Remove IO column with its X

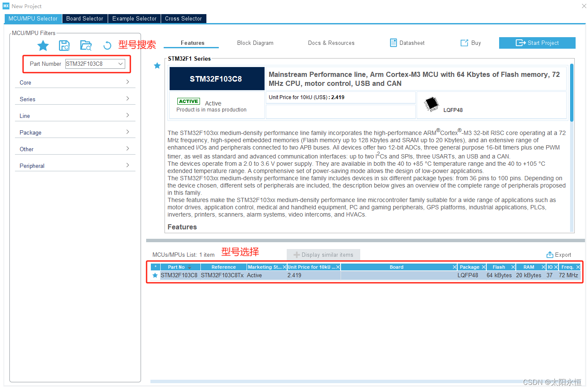point(556,267)
